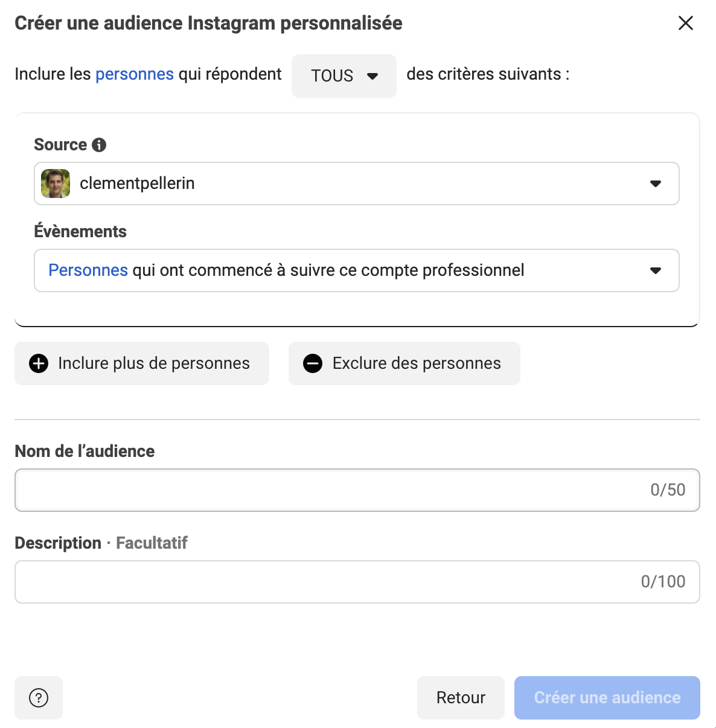
Task: Click the Source info icon
Action: click(x=99, y=145)
